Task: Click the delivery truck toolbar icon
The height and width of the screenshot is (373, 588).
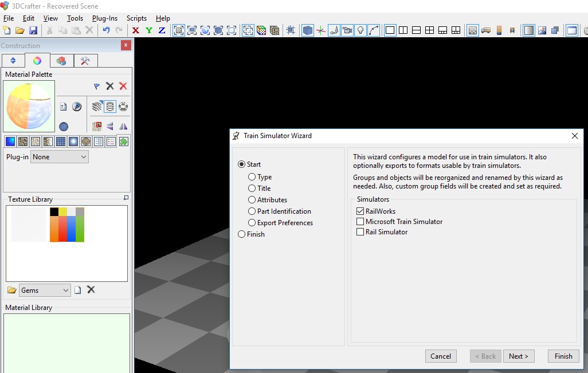Action: 486,30
